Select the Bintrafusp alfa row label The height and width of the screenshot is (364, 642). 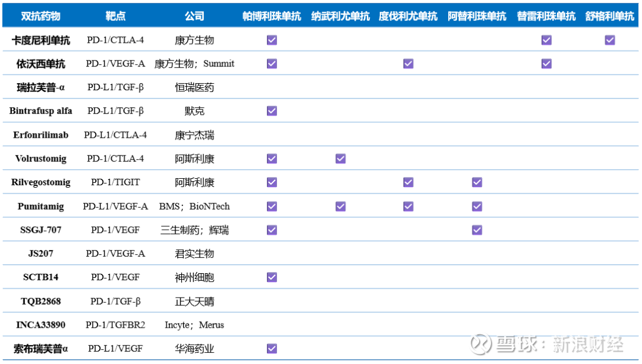pos(40,111)
